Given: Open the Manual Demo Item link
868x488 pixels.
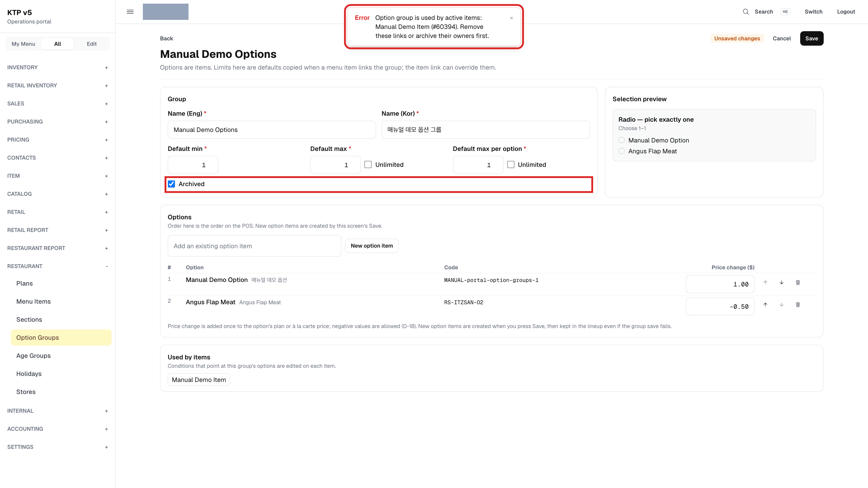Looking at the screenshot, I should point(199,380).
